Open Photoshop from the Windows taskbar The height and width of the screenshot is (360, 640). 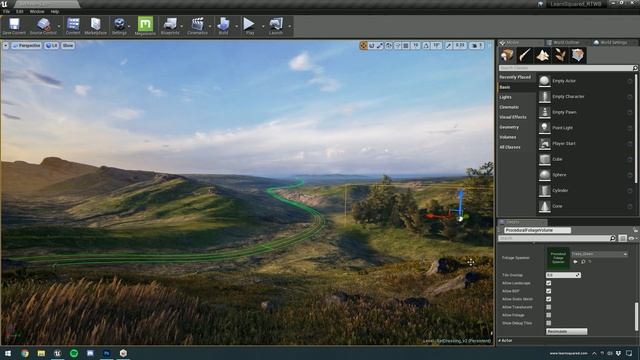107,353
